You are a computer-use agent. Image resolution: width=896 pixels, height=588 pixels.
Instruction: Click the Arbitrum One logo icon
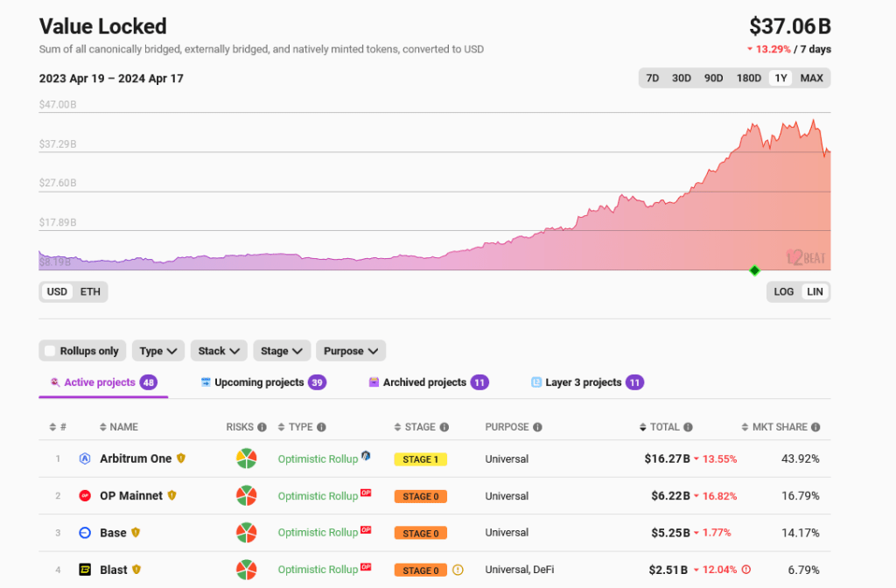pos(85,458)
